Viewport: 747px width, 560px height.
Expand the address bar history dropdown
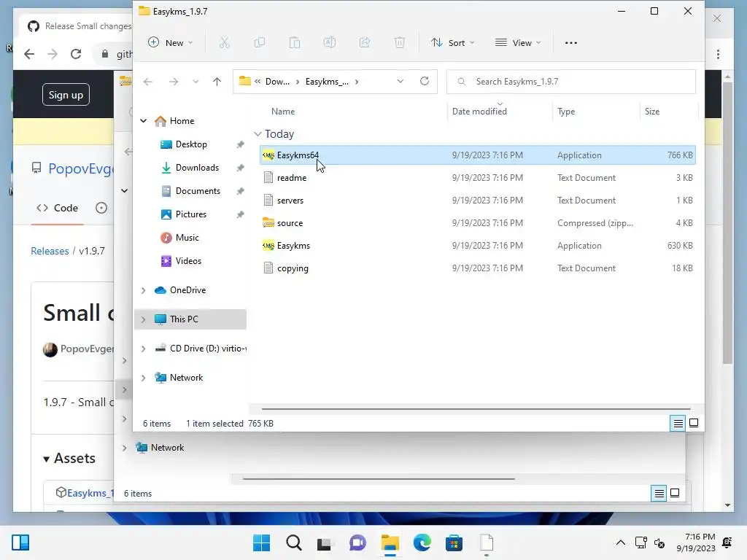pos(400,82)
